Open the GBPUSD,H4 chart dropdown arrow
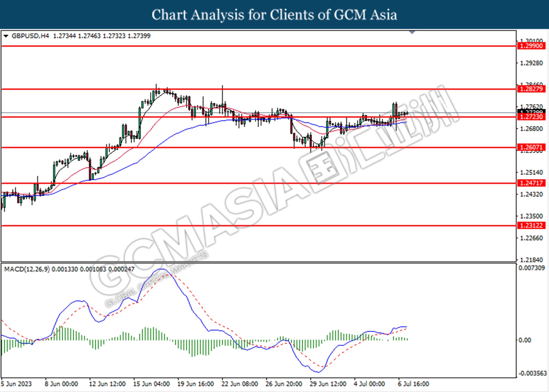 6,36
